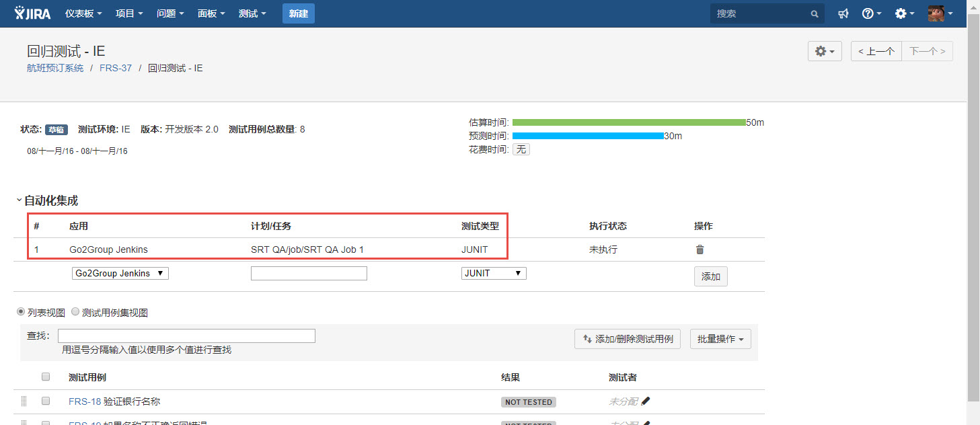Click the 添加 button

[711, 276]
